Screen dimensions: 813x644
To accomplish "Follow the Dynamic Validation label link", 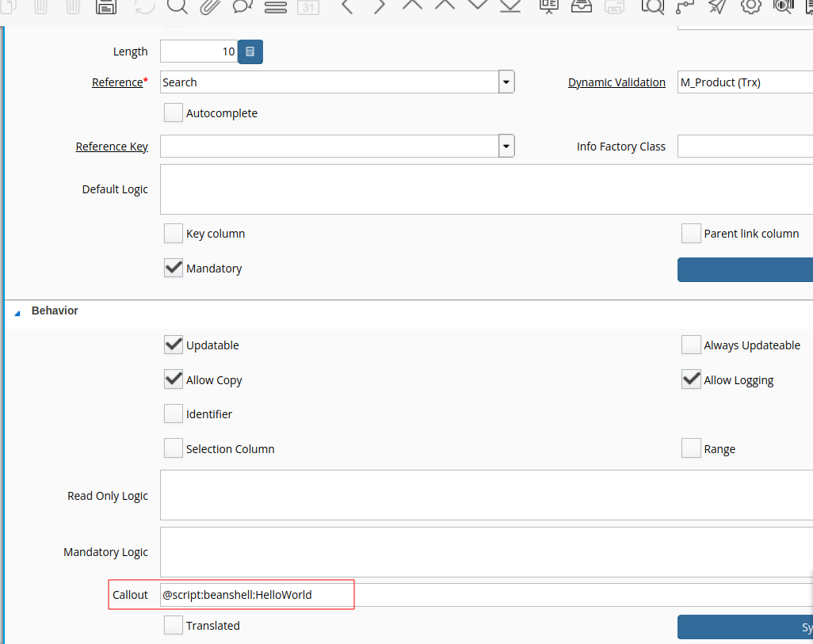I will [x=616, y=82].
